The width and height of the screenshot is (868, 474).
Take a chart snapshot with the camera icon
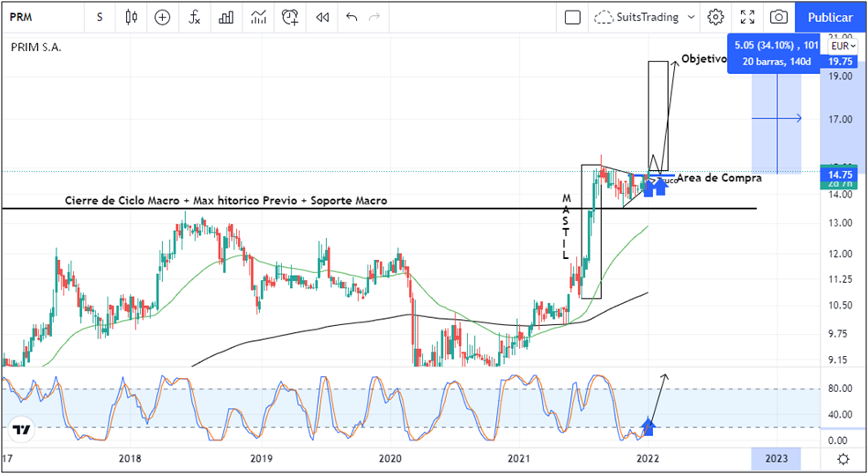click(778, 17)
